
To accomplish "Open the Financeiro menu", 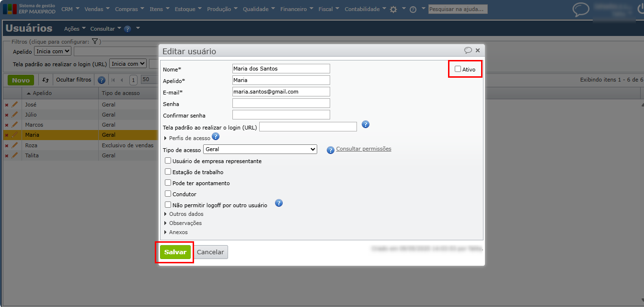I will point(297,9).
